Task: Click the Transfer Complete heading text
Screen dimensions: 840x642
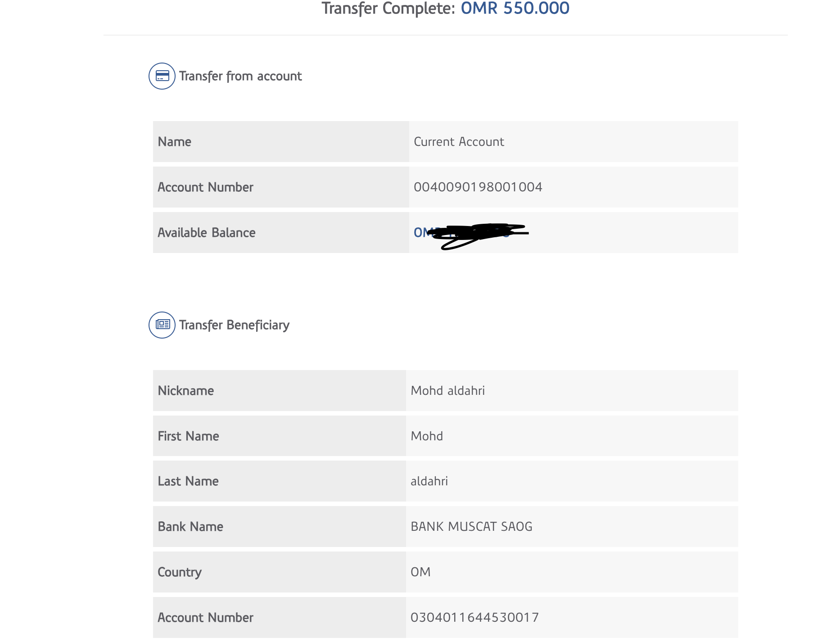Action: tap(388, 9)
